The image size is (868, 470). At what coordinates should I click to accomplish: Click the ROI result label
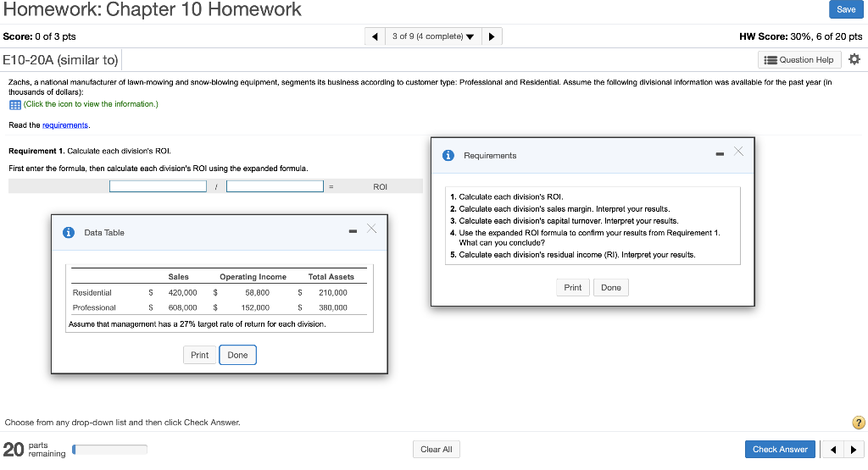(380, 187)
